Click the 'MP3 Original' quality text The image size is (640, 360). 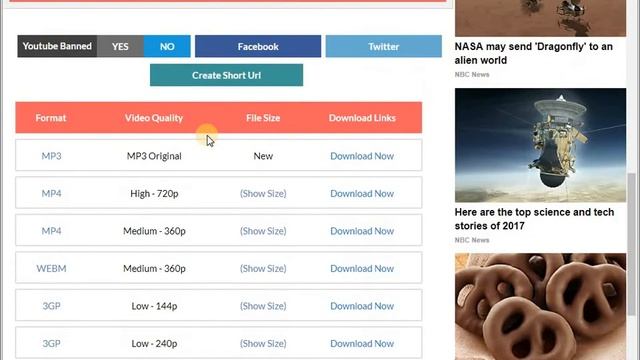point(154,156)
